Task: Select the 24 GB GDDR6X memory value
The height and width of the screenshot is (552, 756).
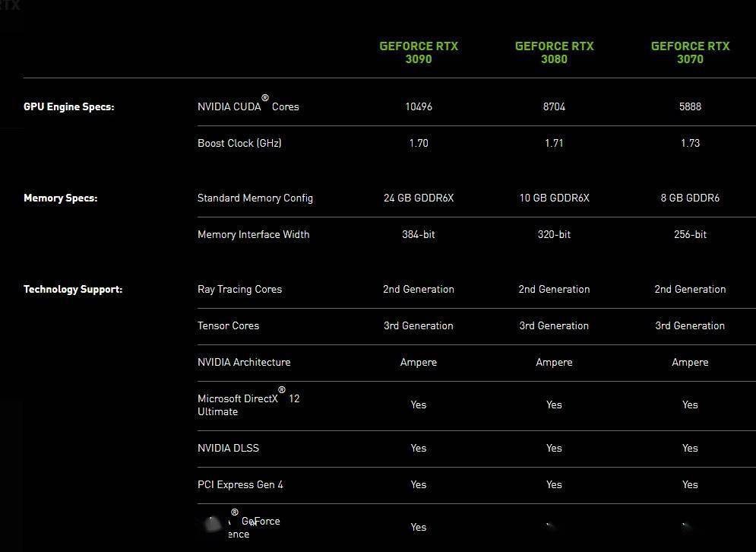Action: 419,198
